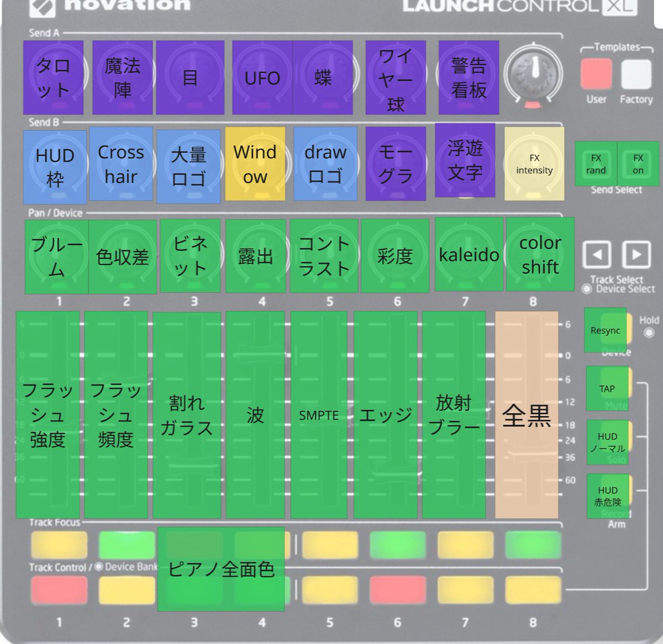Click Track Control pad 7 yellow
Viewport: 663px width, 644px height.
coord(465,590)
